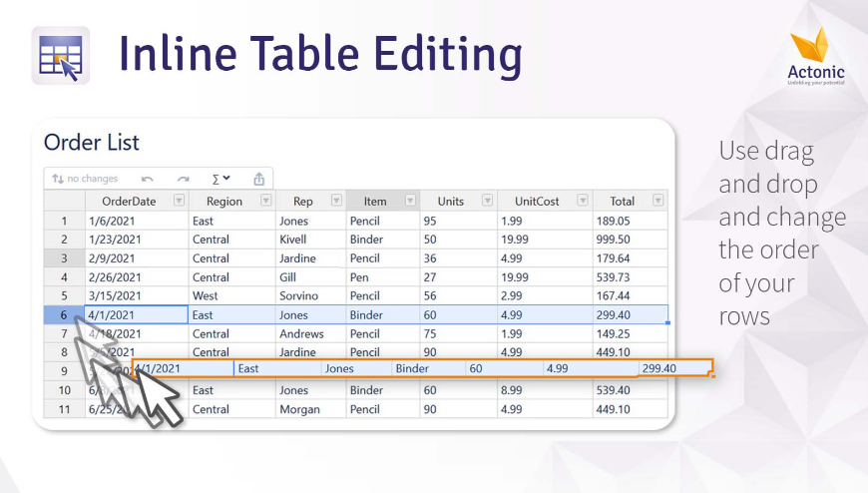
Task: Click the highlighted 4/1/2021 cell in row 6
Action: click(x=137, y=315)
